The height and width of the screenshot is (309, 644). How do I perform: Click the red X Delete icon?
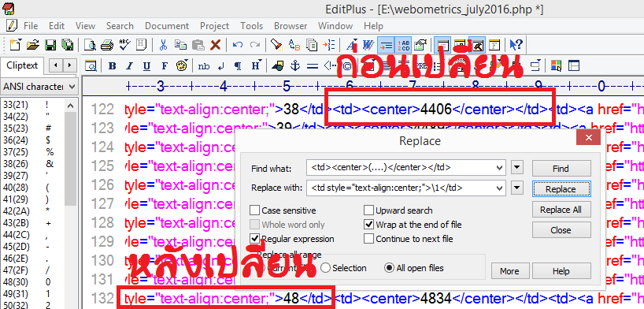click(x=215, y=45)
